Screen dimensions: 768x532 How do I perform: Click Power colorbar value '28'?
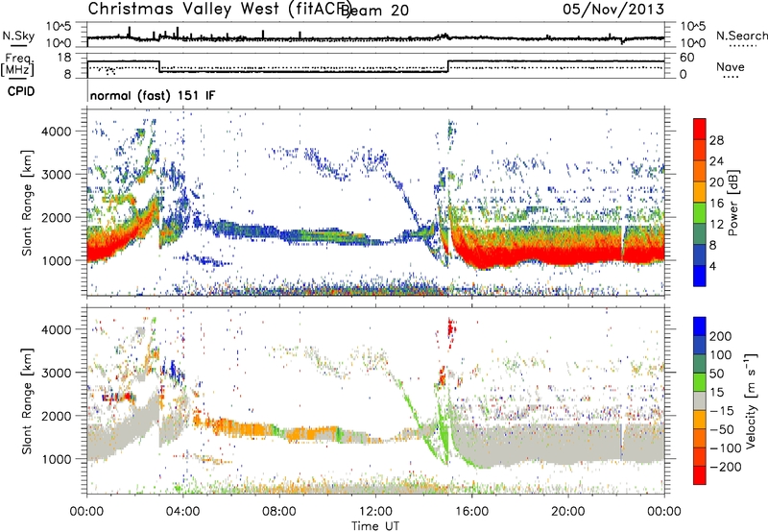pyautogui.click(x=716, y=140)
